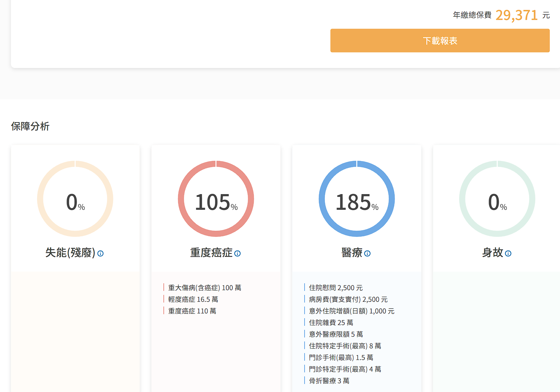
Task: Open info icon next to 失能(殘廢)
Action: coord(100,253)
